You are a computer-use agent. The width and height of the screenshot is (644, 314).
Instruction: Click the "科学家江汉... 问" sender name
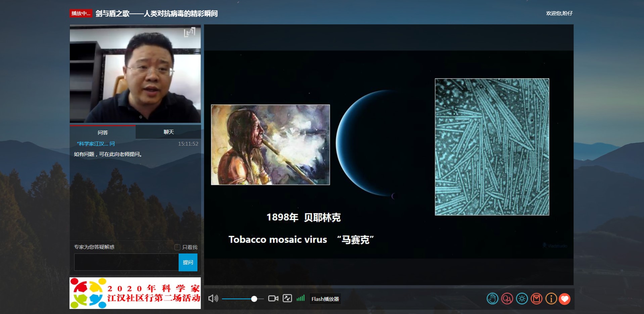click(96, 144)
